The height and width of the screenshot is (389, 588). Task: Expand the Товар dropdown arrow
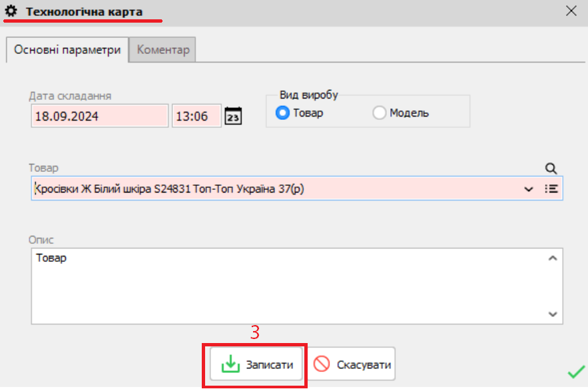point(529,189)
